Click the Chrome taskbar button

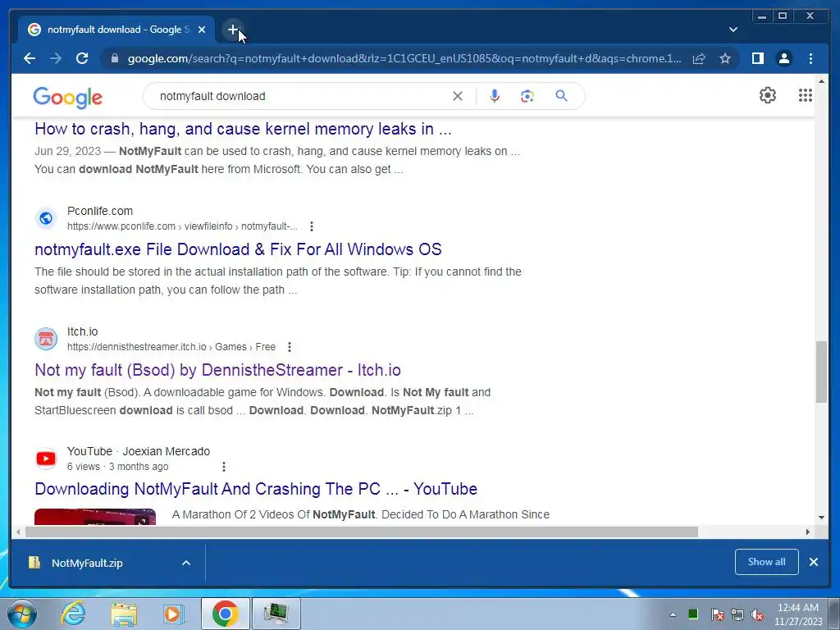point(225,614)
